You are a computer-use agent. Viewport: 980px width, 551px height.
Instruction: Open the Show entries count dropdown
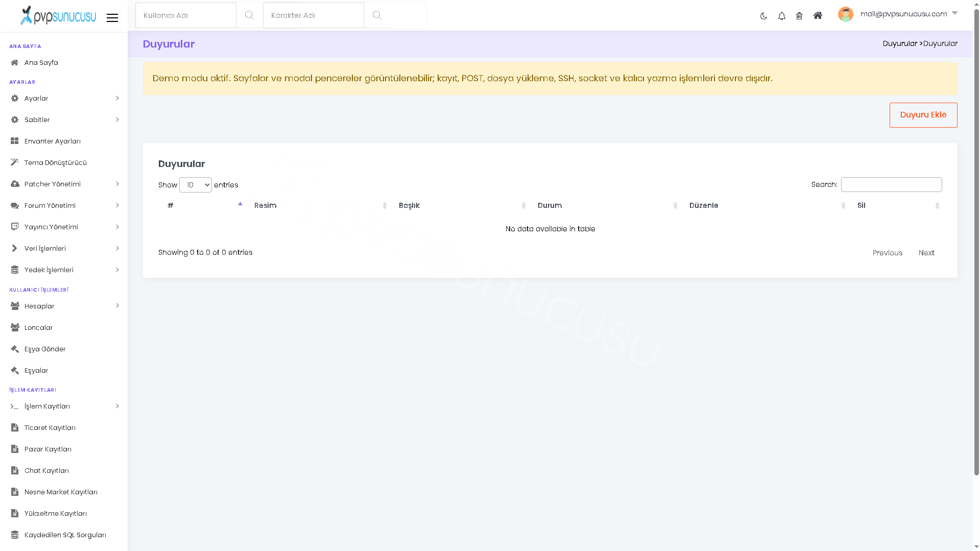coord(196,185)
